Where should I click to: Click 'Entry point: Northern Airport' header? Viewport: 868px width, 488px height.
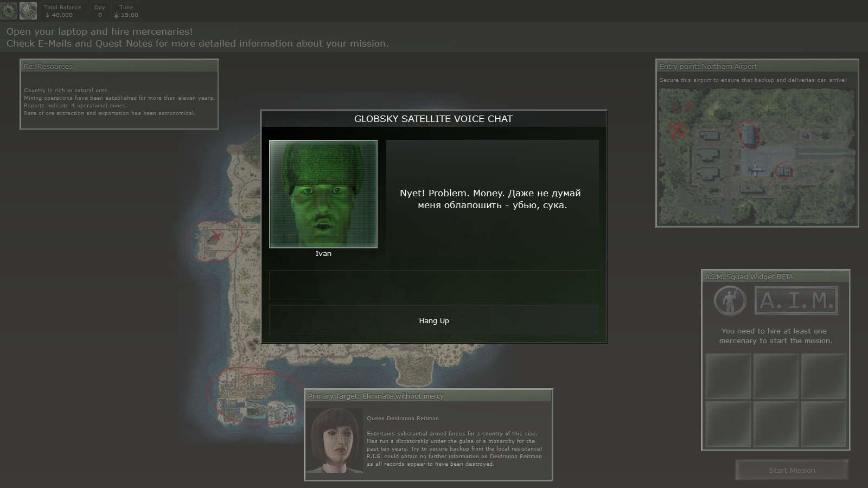pyautogui.click(x=757, y=66)
